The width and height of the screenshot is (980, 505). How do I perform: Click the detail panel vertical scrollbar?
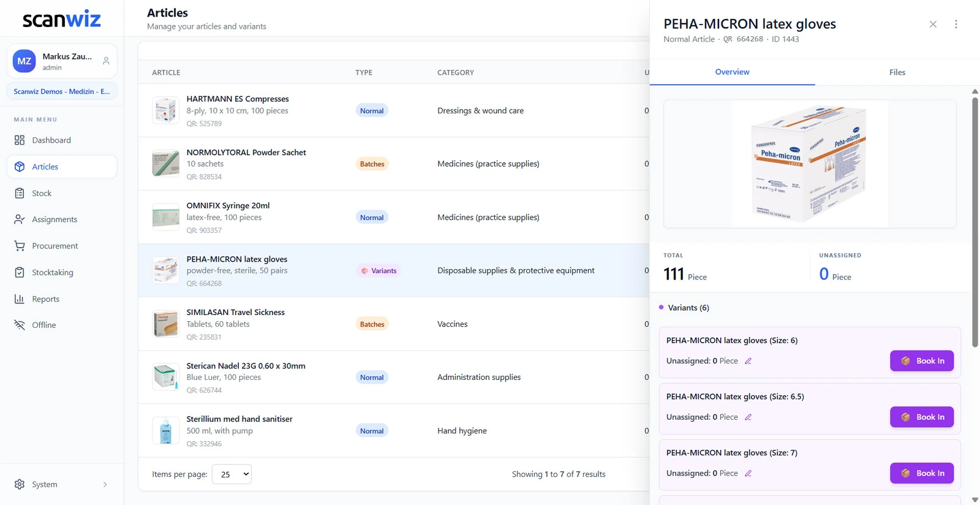pyautogui.click(x=975, y=222)
